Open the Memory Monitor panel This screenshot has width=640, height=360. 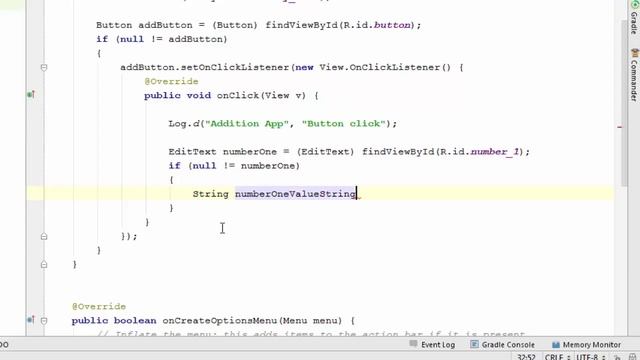point(586,344)
